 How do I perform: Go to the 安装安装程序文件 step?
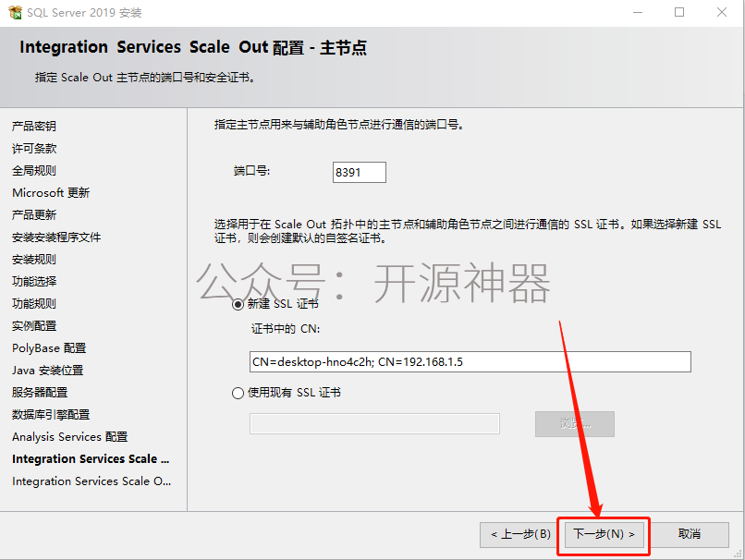click(56, 237)
